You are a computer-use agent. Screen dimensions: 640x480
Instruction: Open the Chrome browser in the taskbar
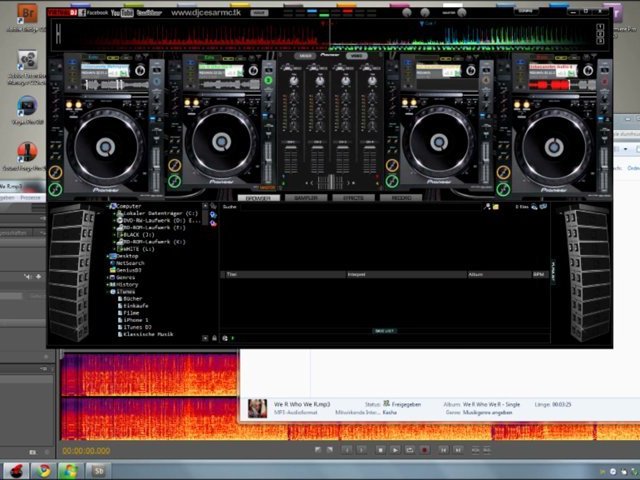[42, 470]
